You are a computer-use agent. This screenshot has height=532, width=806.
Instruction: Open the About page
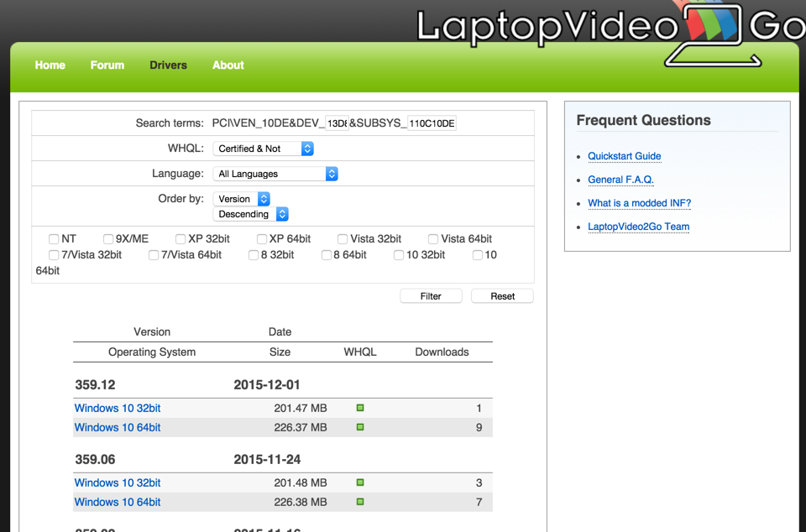coord(228,65)
